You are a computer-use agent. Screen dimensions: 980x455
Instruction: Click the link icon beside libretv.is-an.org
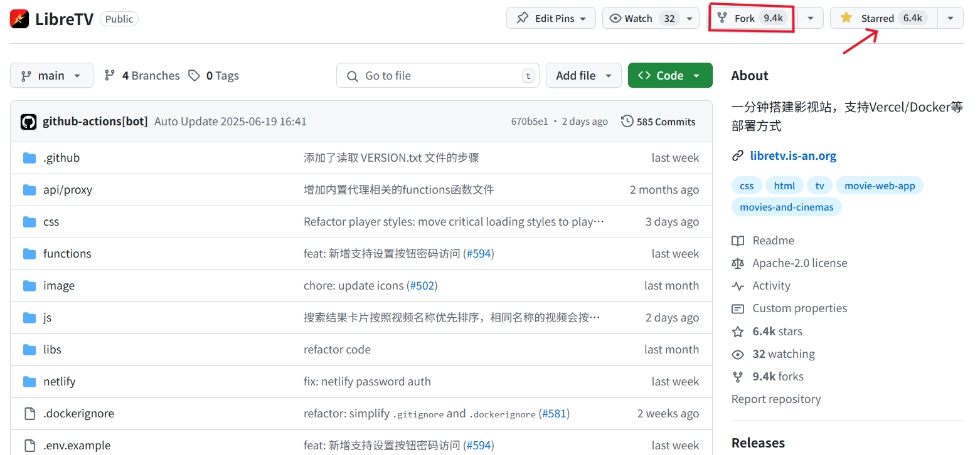coord(738,155)
